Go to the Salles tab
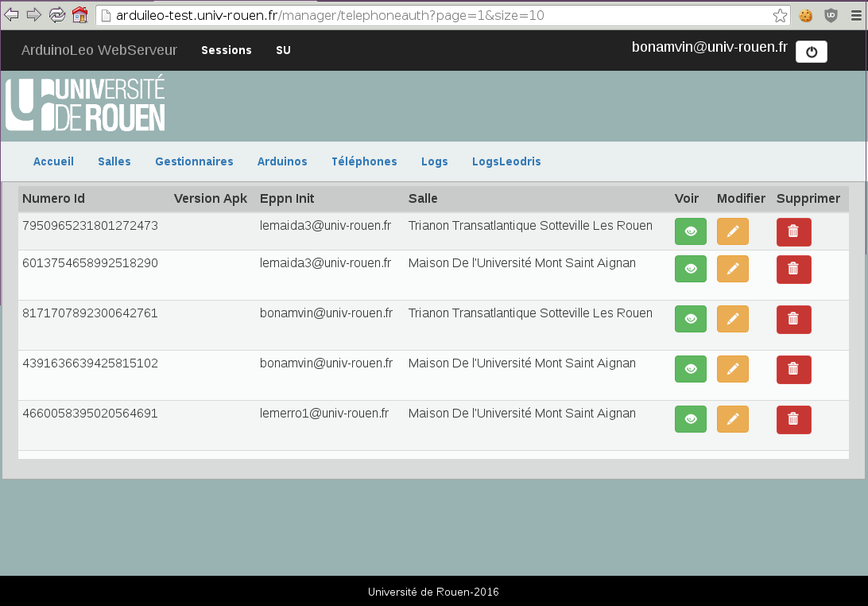Viewport: 868px width, 606px height. coord(114,161)
